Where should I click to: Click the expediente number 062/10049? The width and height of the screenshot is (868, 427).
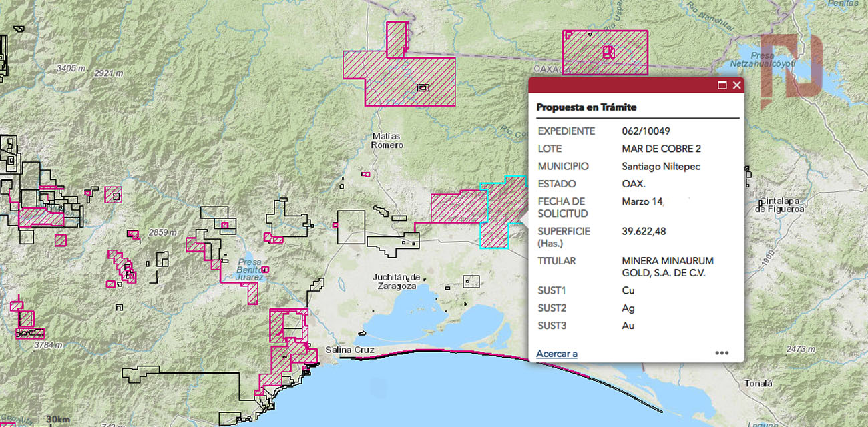pos(646,131)
